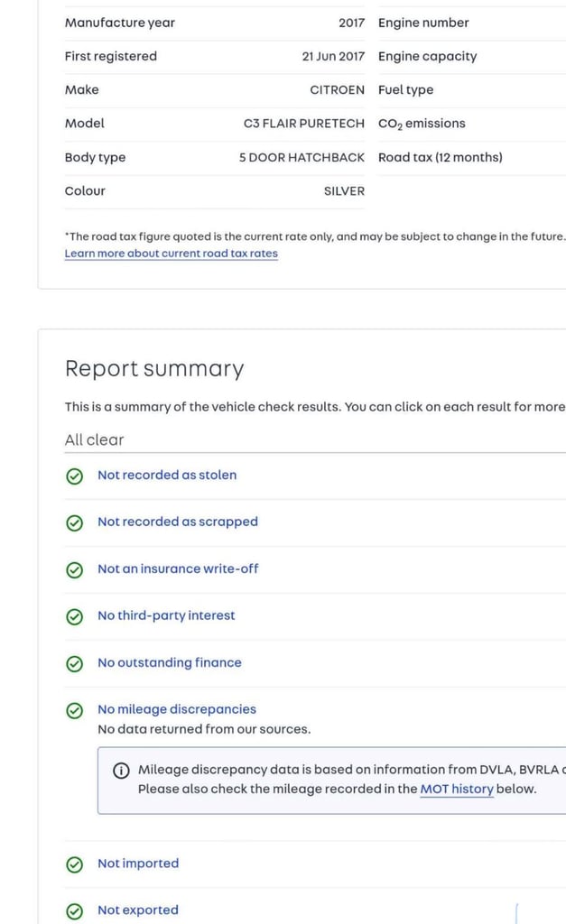The height and width of the screenshot is (924, 566).
Task: Click the C3 FLAIR PURETECH model value
Action: tap(303, 124)
